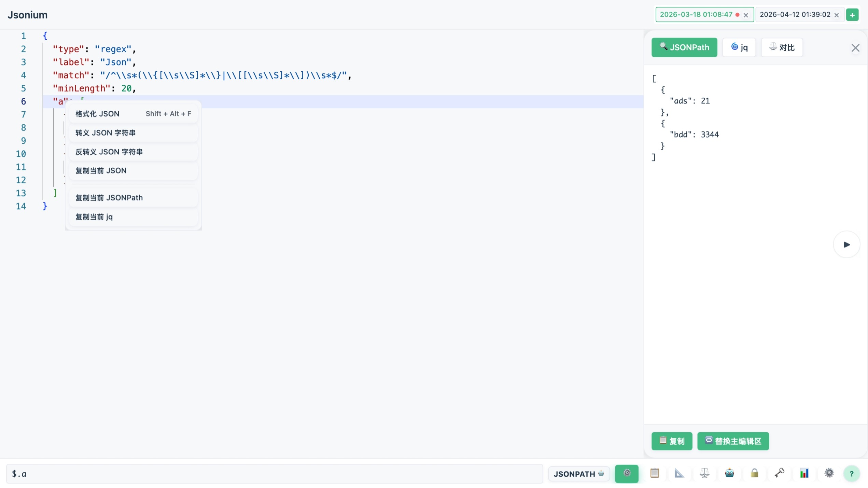Toggle the green highlighted gear button
The height and width of the screenshot is (488, 868).
[x=627, y=474]
